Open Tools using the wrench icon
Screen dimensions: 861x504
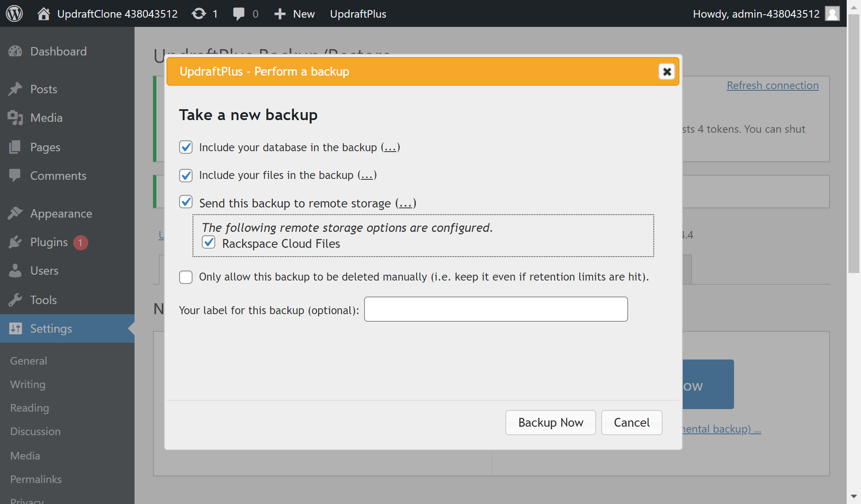pyautogui.click(x=16, y=299)
